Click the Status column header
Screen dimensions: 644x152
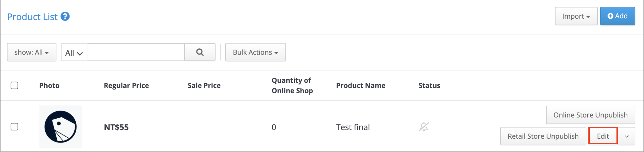[x=429, y=85]
